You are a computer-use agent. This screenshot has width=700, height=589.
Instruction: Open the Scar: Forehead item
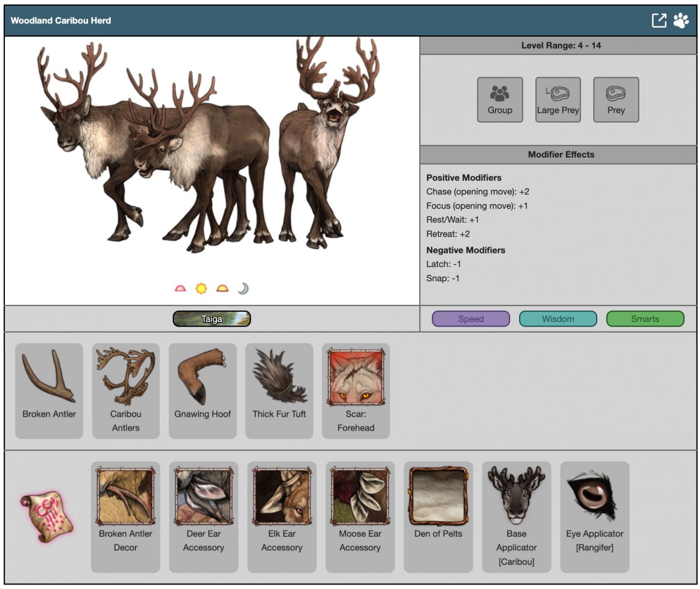tap(356, 391)
